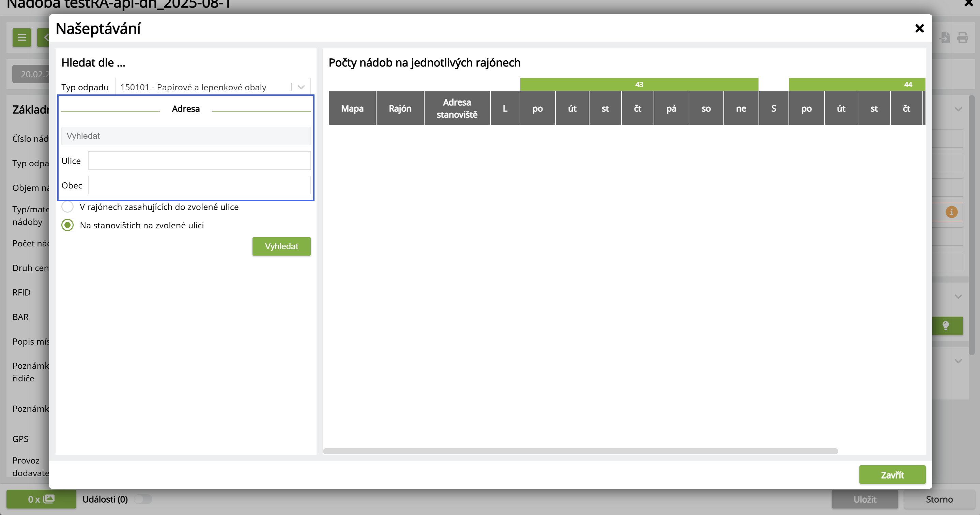Click the horizontal scrollbar under the table
Image resolution: width=980 pixels, height=515 pixels.
[580, 451]
